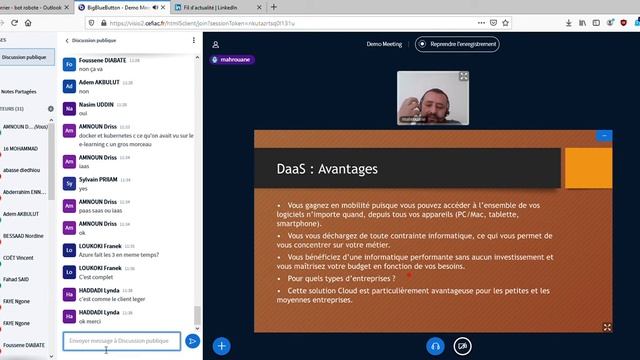Image resolution: width=640 pixels, height=360 pixels.
Task: Select user AMNOUN D... (Vous)
Action: click(25, 127)
